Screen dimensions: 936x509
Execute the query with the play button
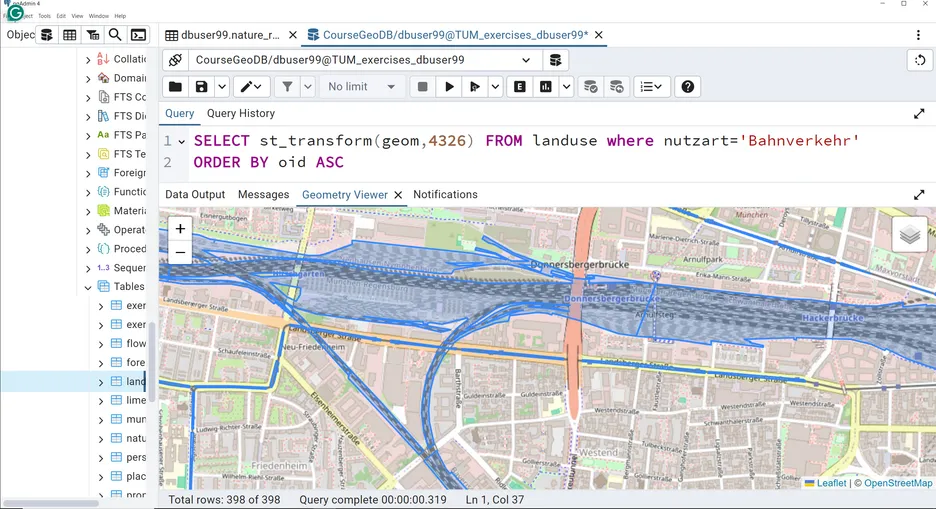click(x=449, y=87)
